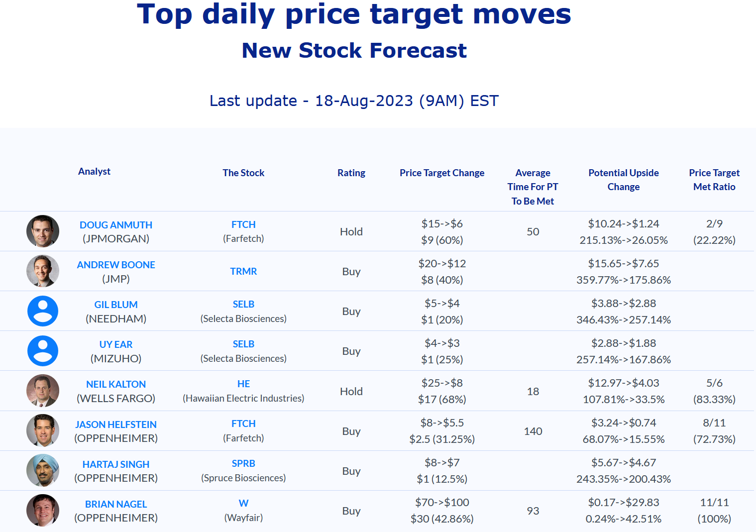Viewport: 756px width, 532px height.
Task: Click Gil Blum's default avatar icon
Action: click(x=43, y=311)
